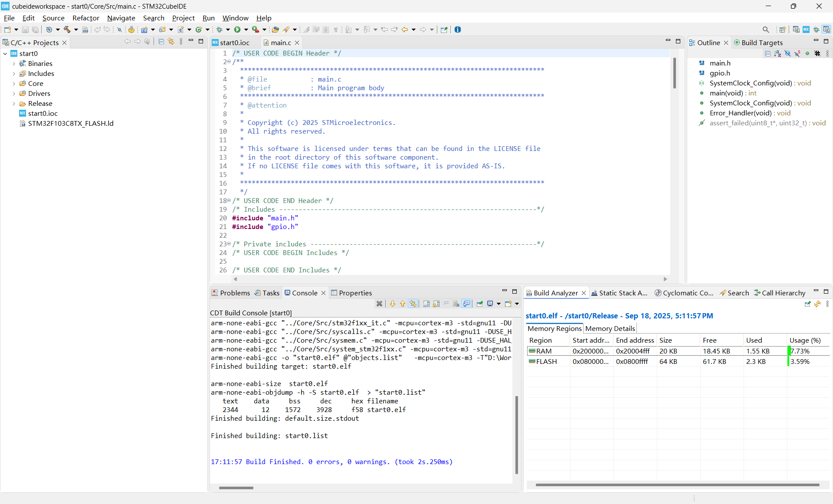The image size is (833, 504).
Task: Switch to the MX Device Configuration perspective icon
Action: tap(806, 29)
